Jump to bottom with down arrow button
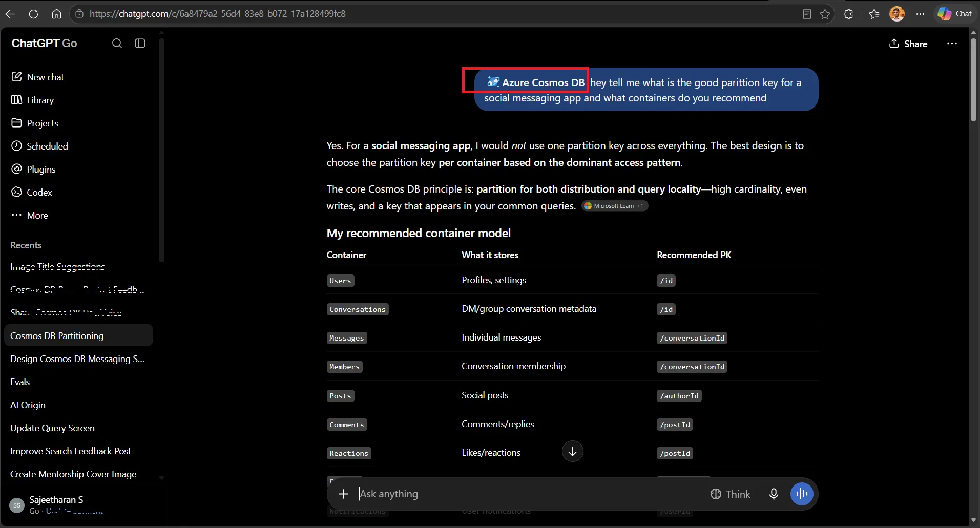980x528 pixels. pyautogui.click(x=572, y=451)
